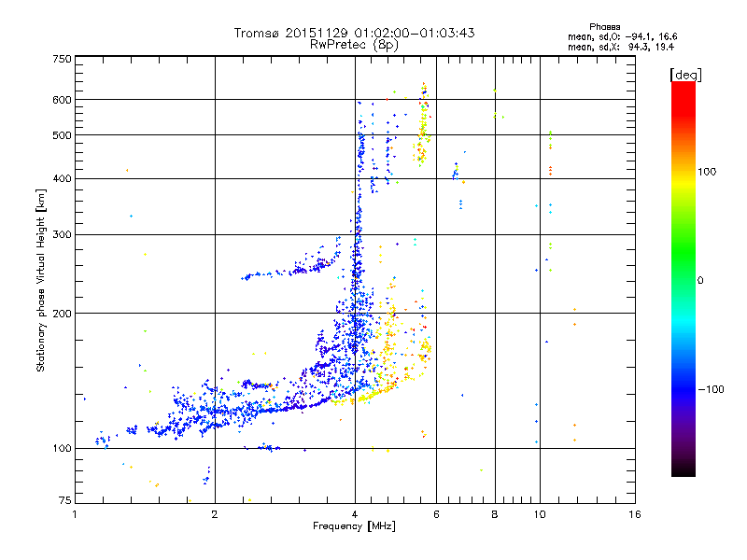Click the x-axis tick label '4'
Screen dimensions: 747x560
[x=355, y=514]
